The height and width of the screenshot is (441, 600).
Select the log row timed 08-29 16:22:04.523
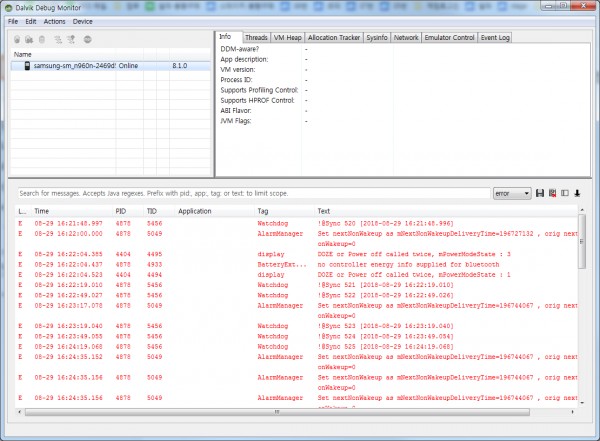click(297, 275)
